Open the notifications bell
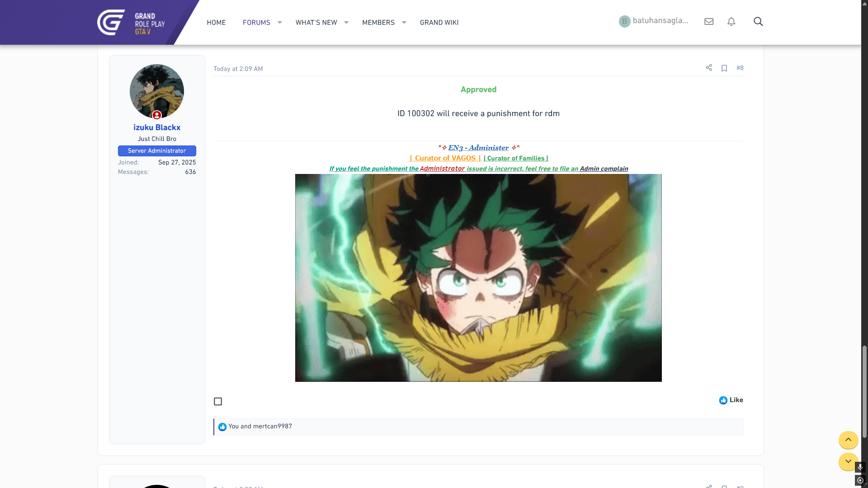This screenshot has width=868, height=488. pyautogui.click(x=731, y=22)
